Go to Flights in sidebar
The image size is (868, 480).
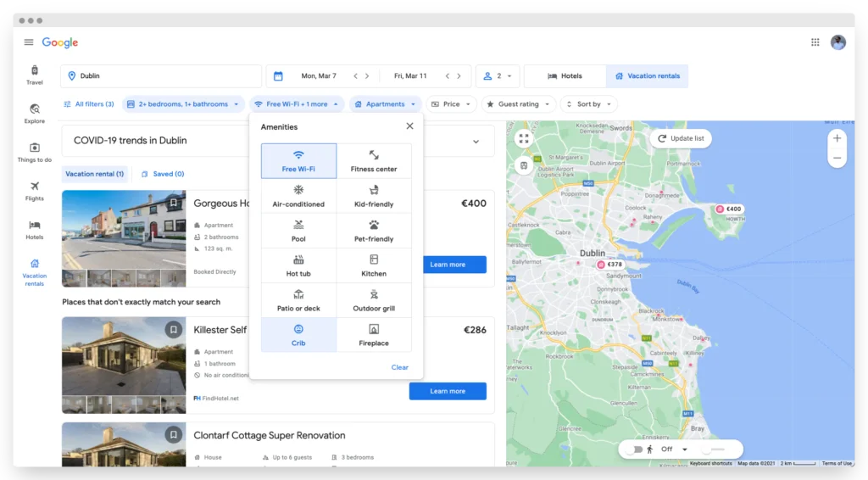click(34, 191)
